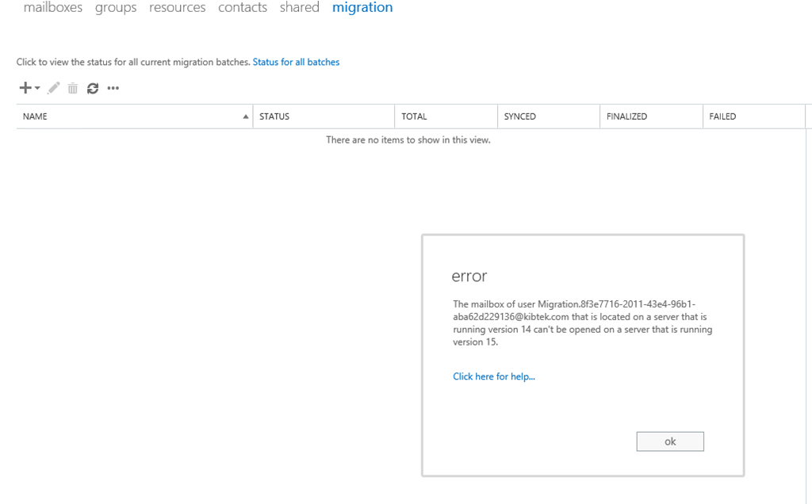Click the refresh icon in toolbar

[93, 89]
